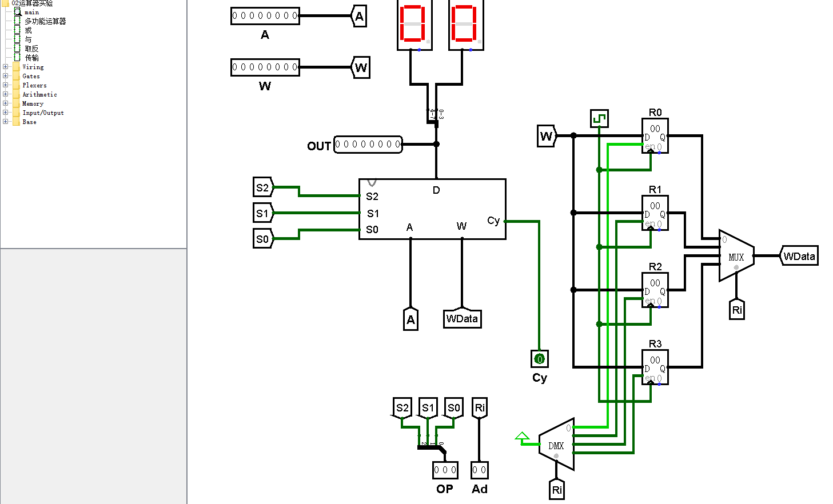Click the OUT 8-bit output pin
The height and width of the screenshot is (504, 833).
(x=368, y=145)
